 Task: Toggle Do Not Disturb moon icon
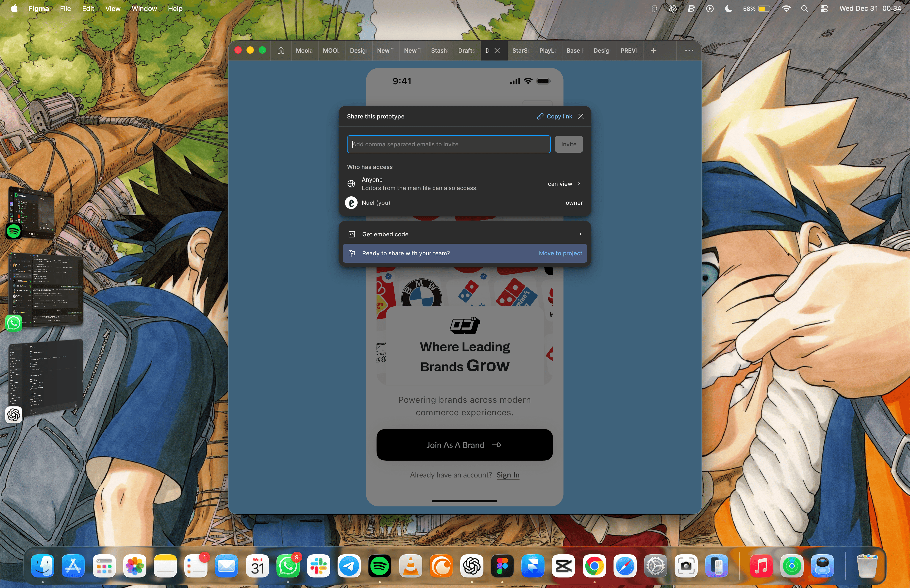pyautogui.click(x=729, y=8)
